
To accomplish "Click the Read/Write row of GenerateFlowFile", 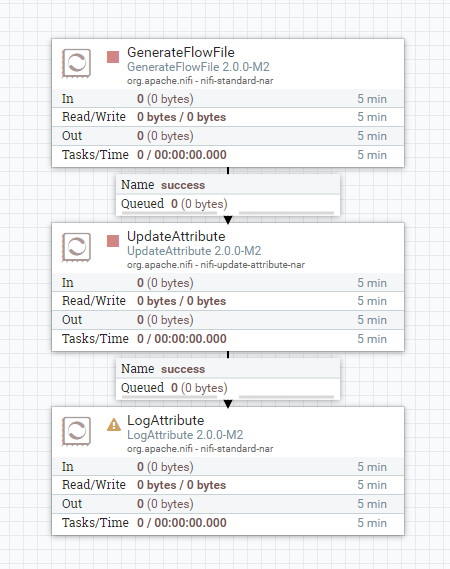I will point(228,117).
